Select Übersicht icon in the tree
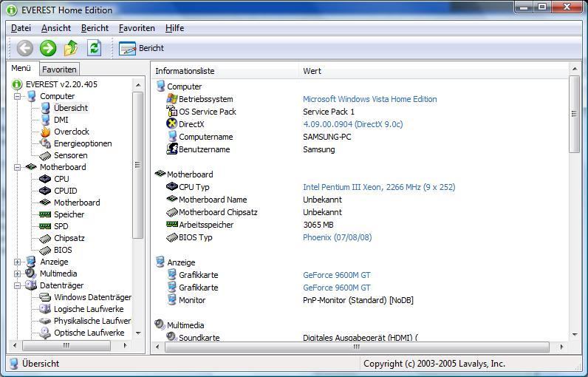 point(45,108)
